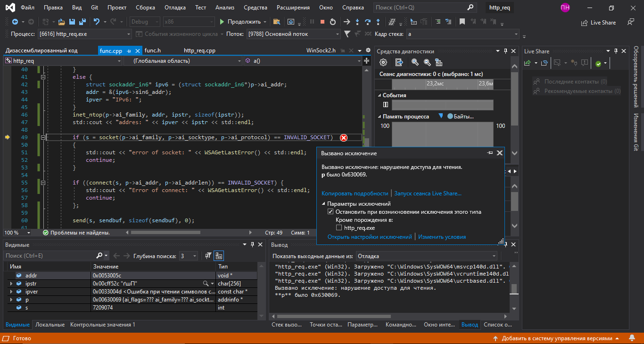Click the Копировать подробности link
Image resolution: width=644 pixels, height=344 pixels.
(355, 193)
